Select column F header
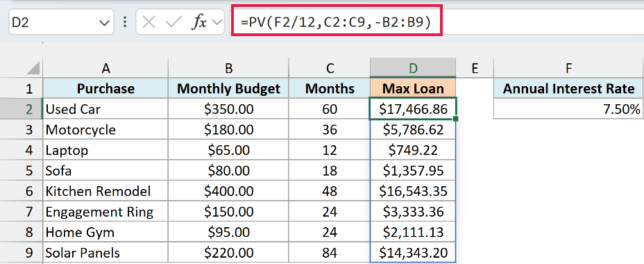 [569, 68]
